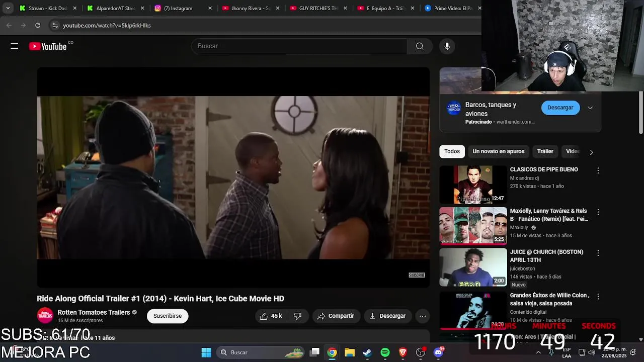
Task: Select the Tráiler filter chip
Action: [545, 151]
